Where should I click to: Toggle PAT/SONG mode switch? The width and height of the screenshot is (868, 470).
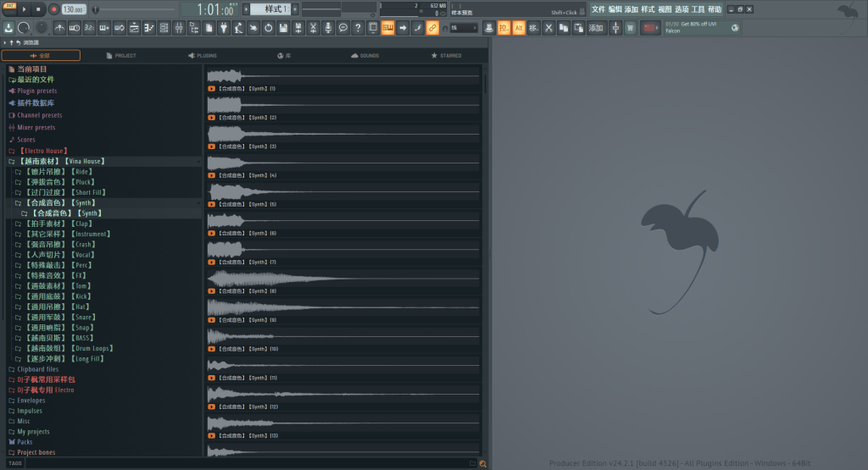(9, 9)
